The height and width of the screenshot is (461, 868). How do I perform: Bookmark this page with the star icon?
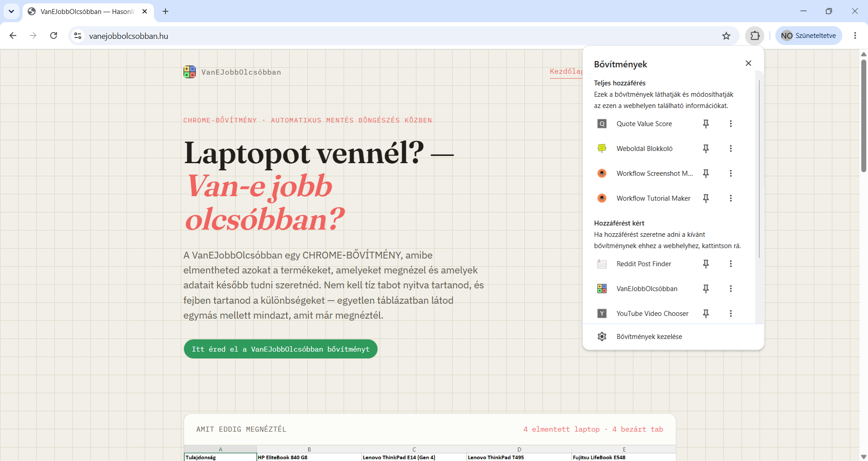(x=726, y=36)
